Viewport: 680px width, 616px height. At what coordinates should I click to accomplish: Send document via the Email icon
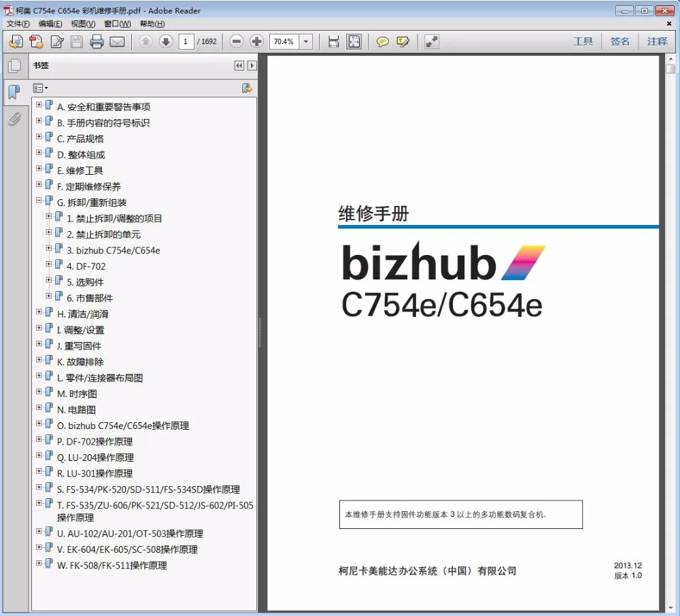tap(116, 41)
